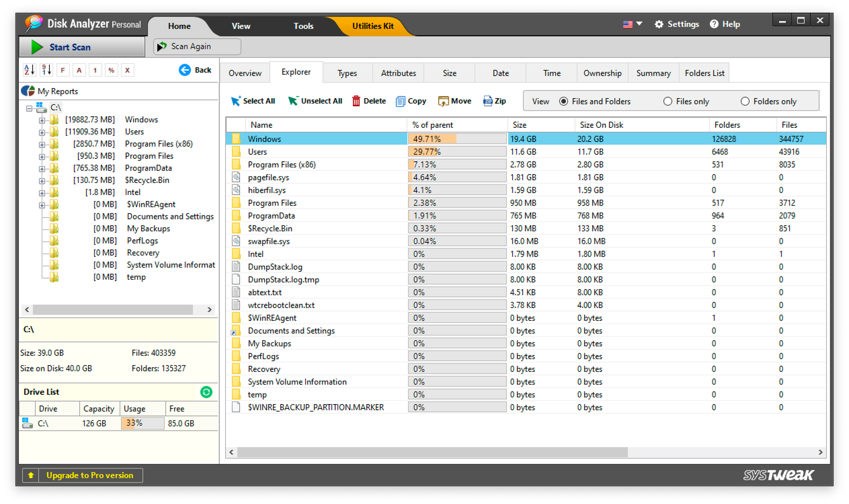Collapse the C:\ root node in the tree
849x504 pixels.
[x=29, y=108]
